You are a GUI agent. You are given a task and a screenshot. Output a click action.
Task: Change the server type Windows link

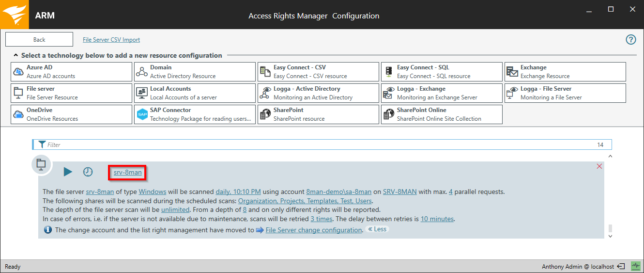153,192
